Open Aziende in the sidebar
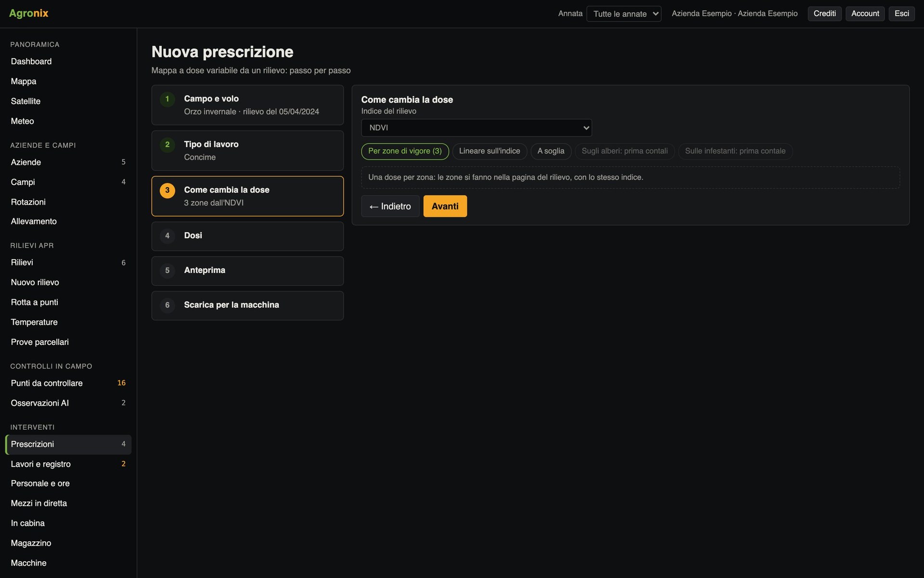 tap(68, 162)
